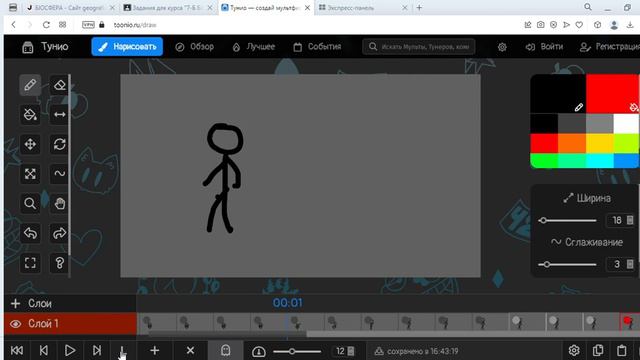
Task: Open the Обзор menu item
Action: 194,47
